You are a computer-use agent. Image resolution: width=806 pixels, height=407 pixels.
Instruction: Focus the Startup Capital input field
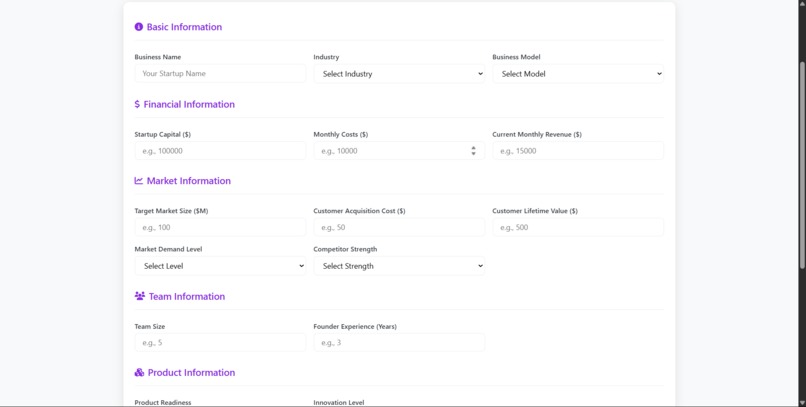click(x=220, y=151)
